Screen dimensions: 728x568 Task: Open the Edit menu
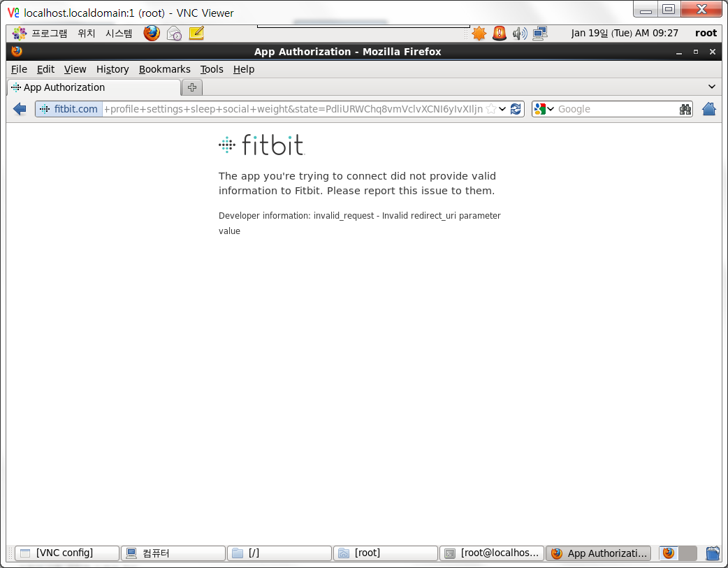point(45,69)
